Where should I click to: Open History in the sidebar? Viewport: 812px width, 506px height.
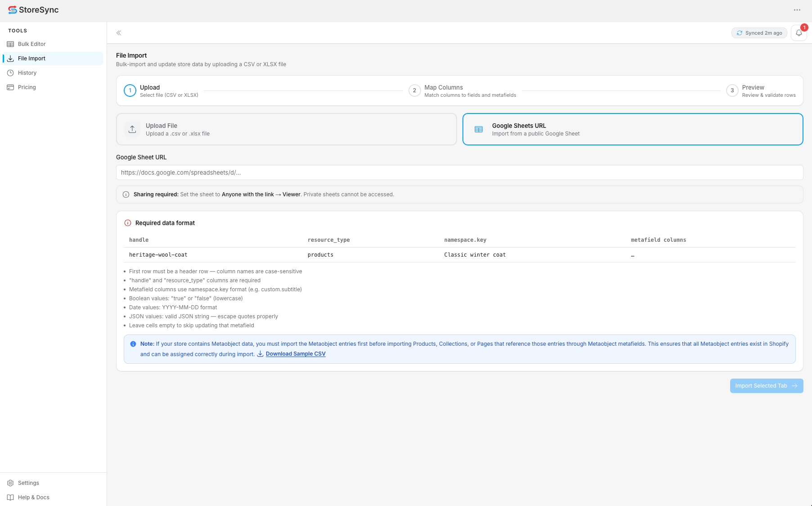[x=53, y=73]
